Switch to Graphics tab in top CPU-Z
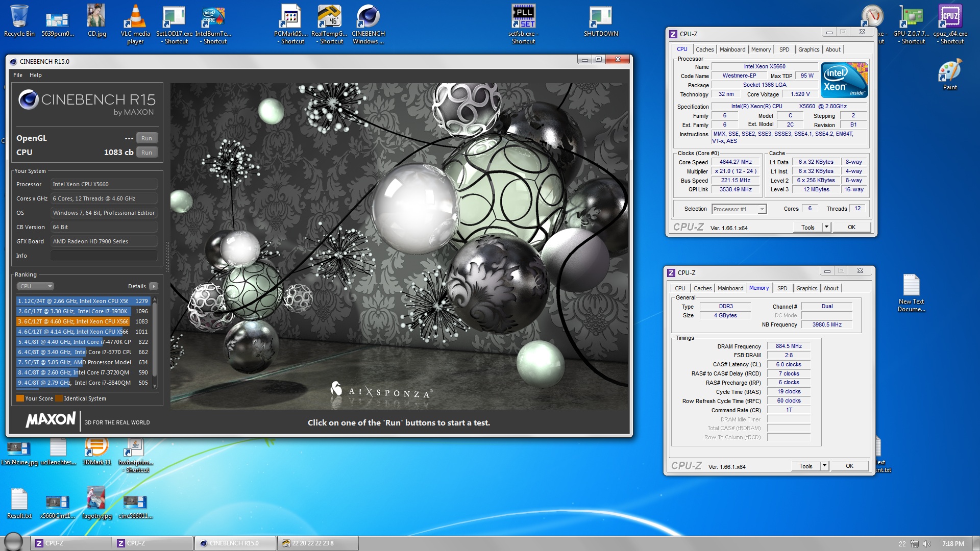The image size is (980, 551). click(x=808, y=49)
